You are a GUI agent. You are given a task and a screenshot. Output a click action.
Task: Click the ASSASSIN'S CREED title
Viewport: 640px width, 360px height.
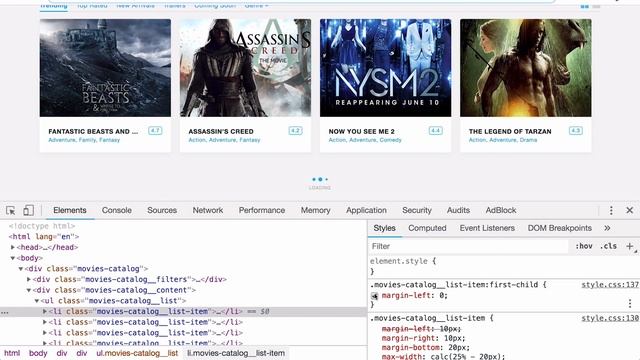(x=221, y=131)
